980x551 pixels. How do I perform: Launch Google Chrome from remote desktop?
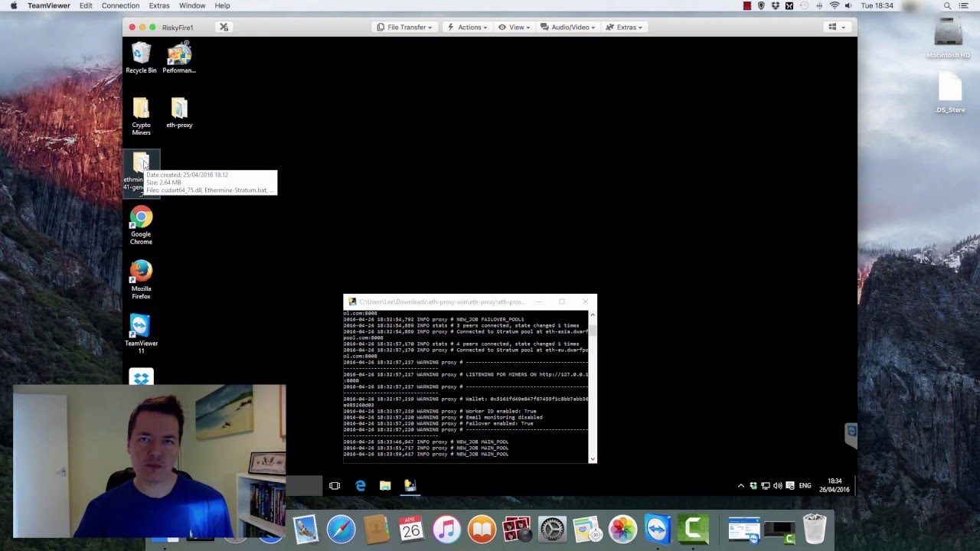pyautogui.click(x=141, y=226)
